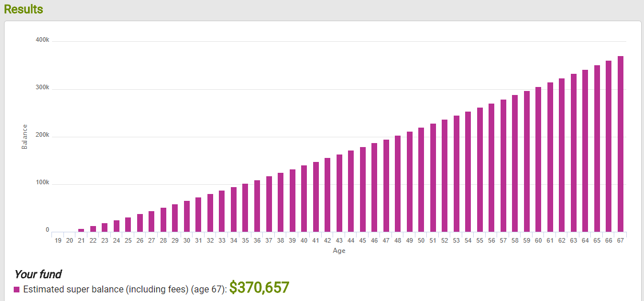Click the 'Age' x-axis title
Image resolution: width=644 pixels, height=301 pixels.
point(339,251)
